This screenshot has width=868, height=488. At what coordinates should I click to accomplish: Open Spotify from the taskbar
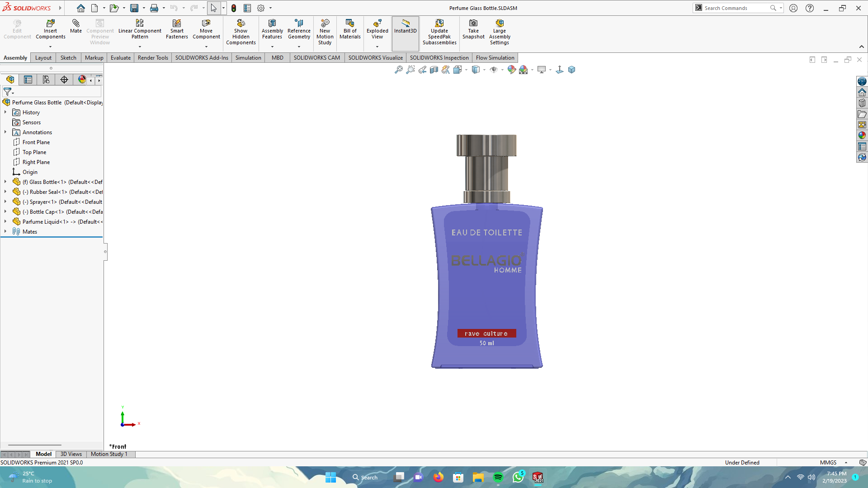coord(498,478)
